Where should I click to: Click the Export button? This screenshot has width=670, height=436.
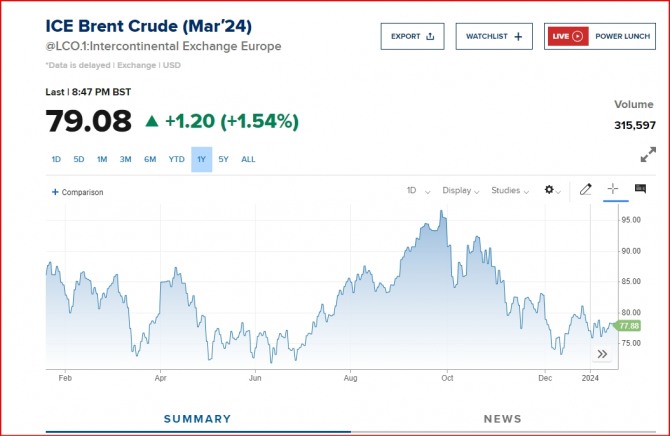click(412, 36)
